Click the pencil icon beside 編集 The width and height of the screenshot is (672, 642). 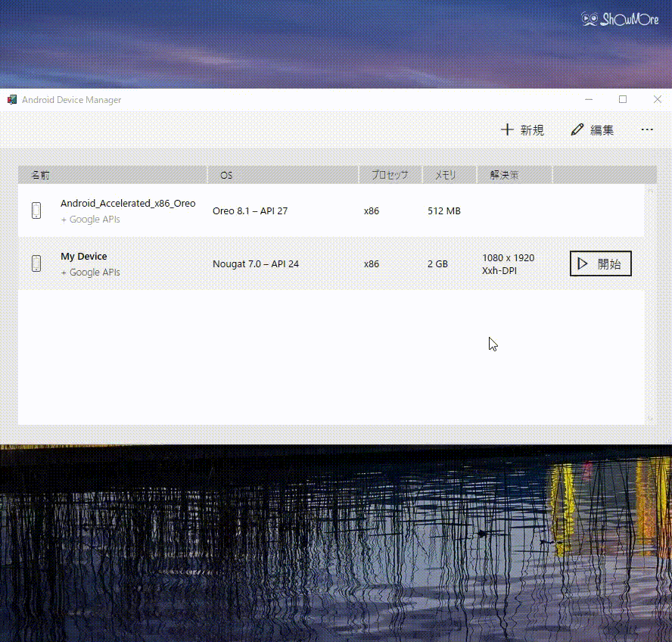tap(577, 129)
